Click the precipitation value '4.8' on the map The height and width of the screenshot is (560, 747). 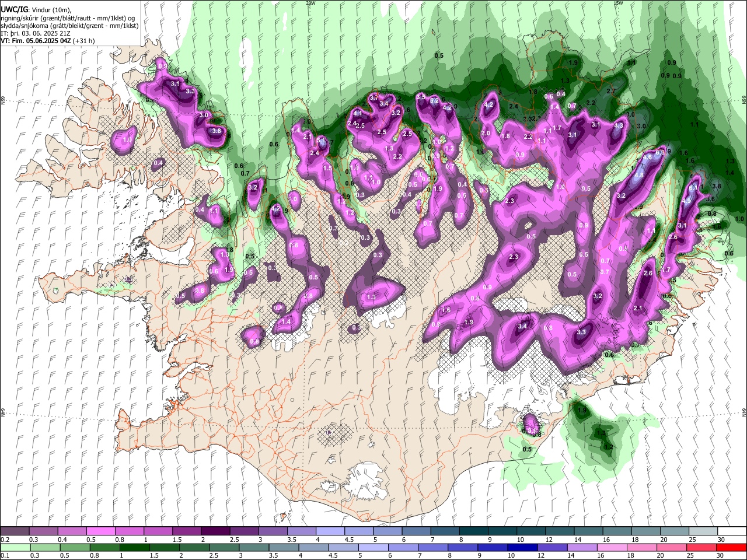click(x=638, y=175)
